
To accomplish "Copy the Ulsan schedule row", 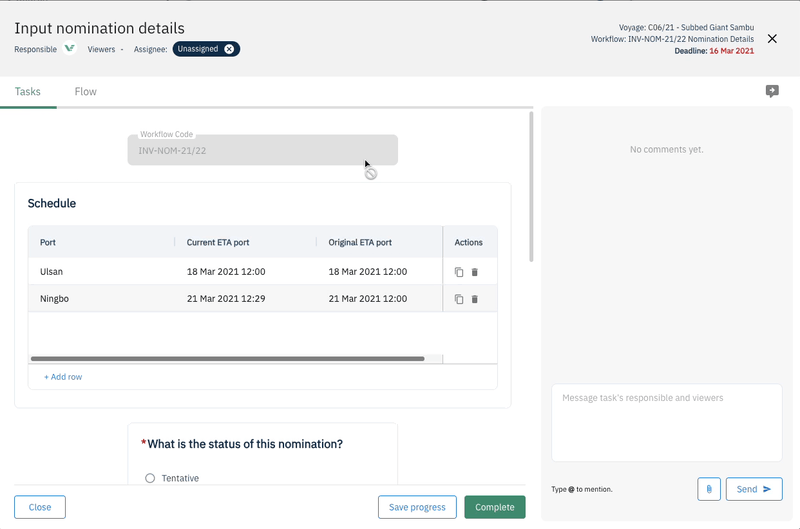I will pos(459,272).
